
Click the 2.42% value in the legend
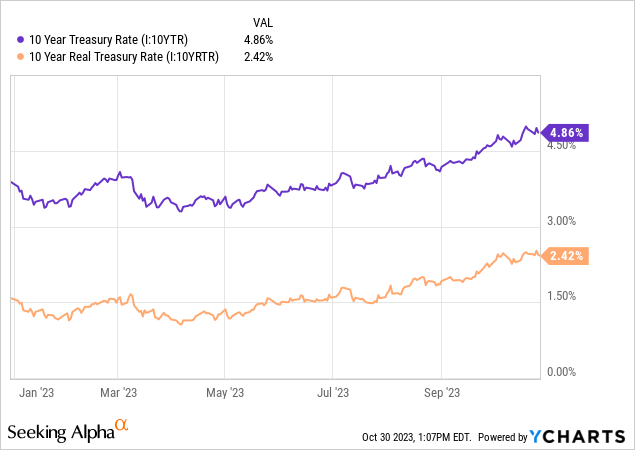[258, 56]
